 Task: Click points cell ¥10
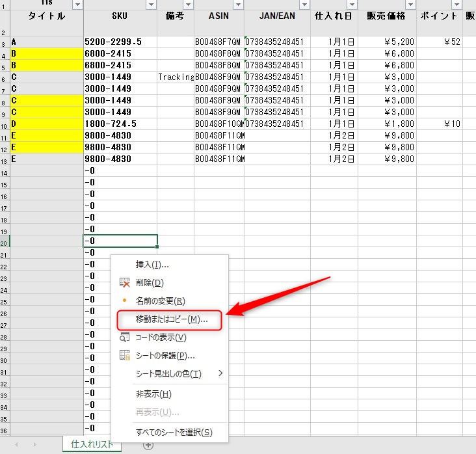(x=440, y=124)
